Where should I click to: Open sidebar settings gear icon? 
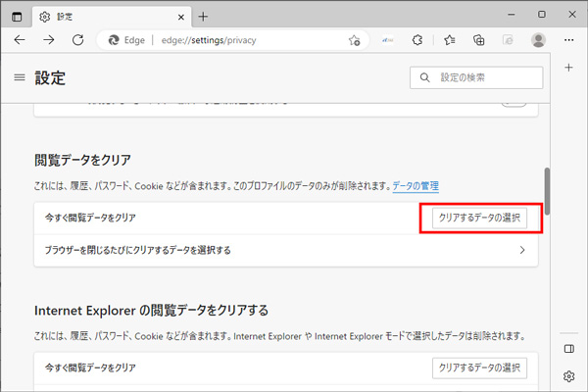[x=568, y=376]
